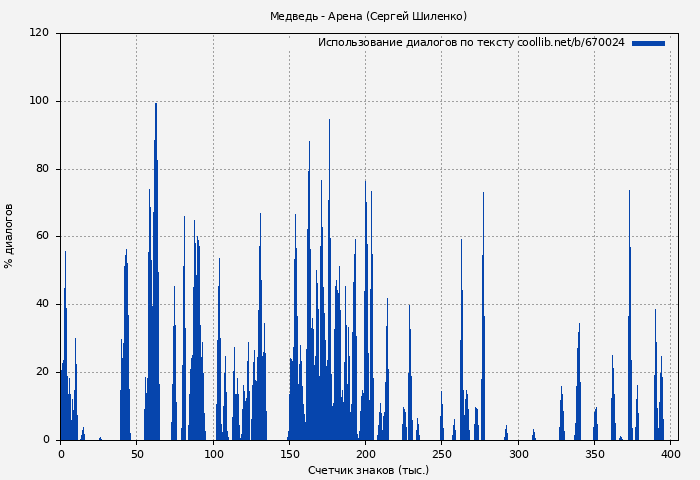Click the 120 tick on the y-axis

click(39, 33)
